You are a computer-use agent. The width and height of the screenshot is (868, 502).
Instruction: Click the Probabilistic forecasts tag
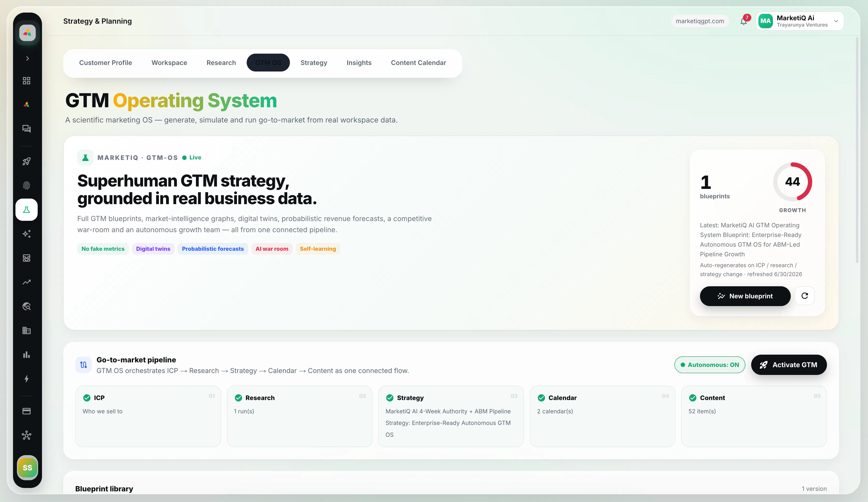click(212, 249)
